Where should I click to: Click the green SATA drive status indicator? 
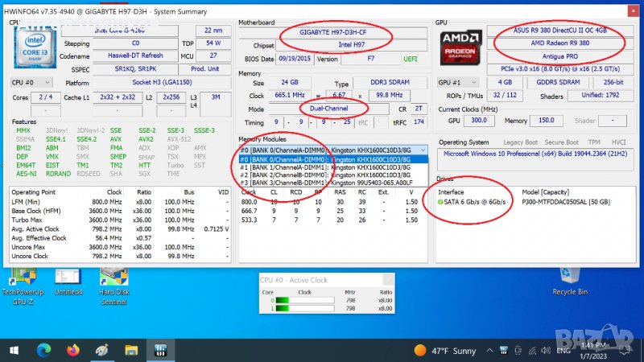click(x=440, y=203)
